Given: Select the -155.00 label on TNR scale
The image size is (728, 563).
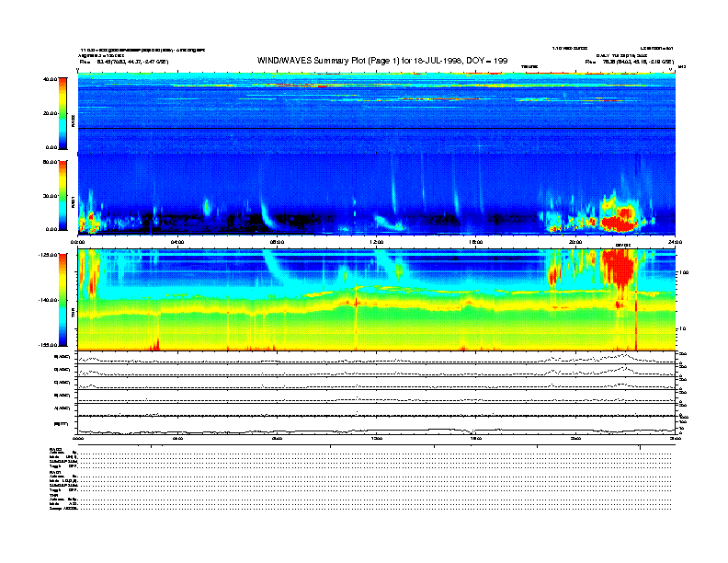Looking at the screenshot, I should tap(48, 345).
